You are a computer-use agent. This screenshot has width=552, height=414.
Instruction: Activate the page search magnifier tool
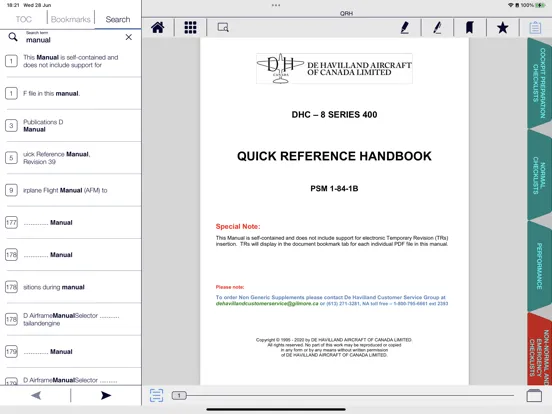pyautogui.click(x=223, y=27)
